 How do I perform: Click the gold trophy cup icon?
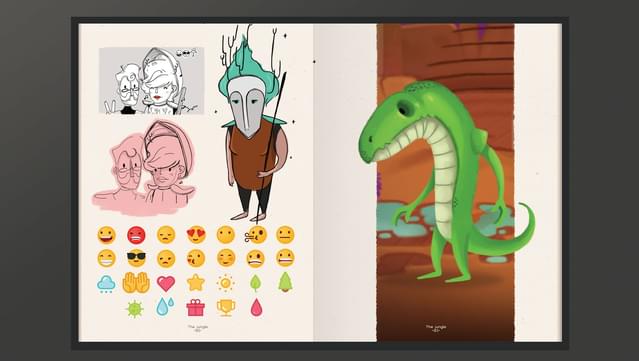(x=225, y=308)
